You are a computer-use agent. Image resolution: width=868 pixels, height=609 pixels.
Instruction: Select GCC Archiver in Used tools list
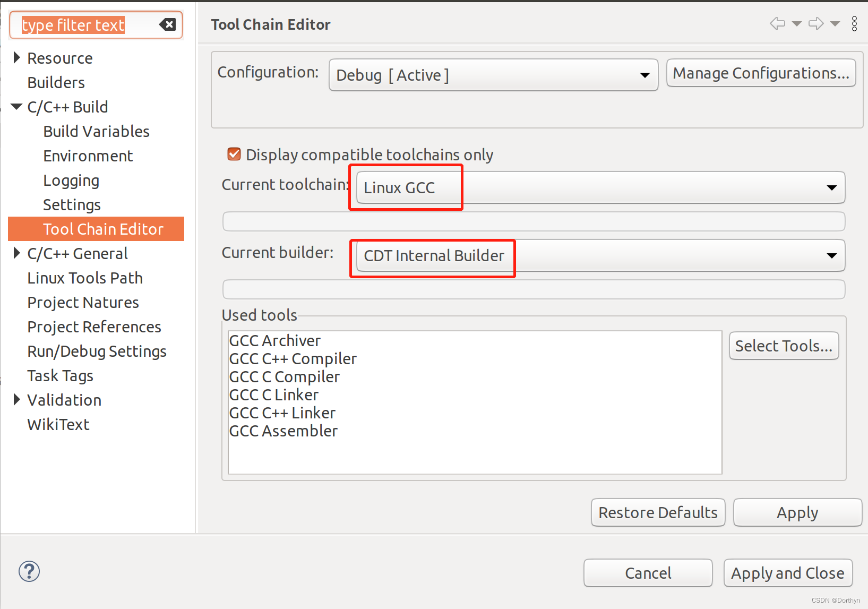[274, 340]
